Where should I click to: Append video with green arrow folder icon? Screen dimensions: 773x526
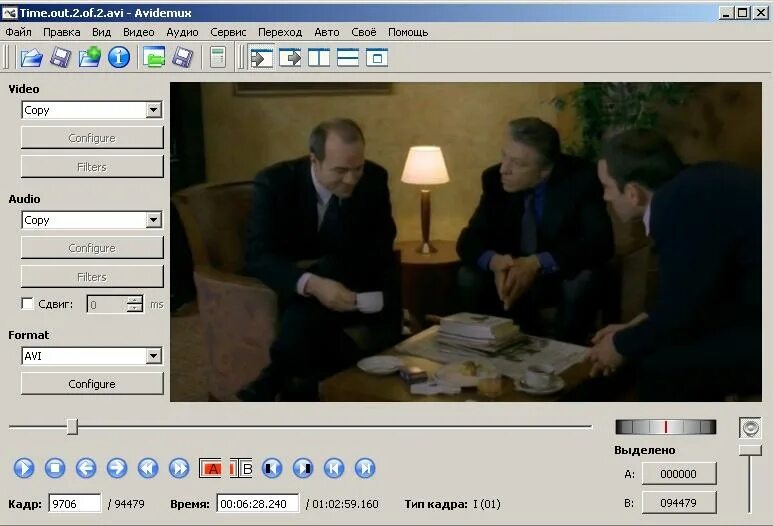[90, 57]
